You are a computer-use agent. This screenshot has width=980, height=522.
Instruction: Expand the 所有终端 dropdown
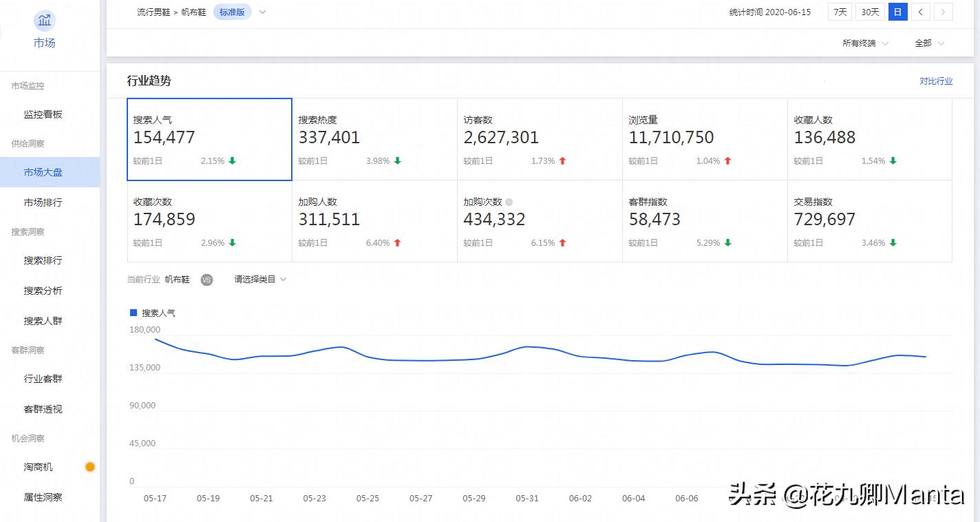click(x=865, y=43)
